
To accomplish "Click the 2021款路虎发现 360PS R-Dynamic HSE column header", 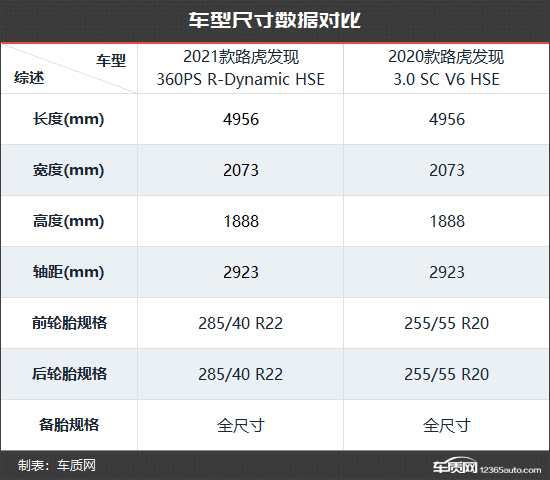I will pyautogui.click(x=241, y=68).
